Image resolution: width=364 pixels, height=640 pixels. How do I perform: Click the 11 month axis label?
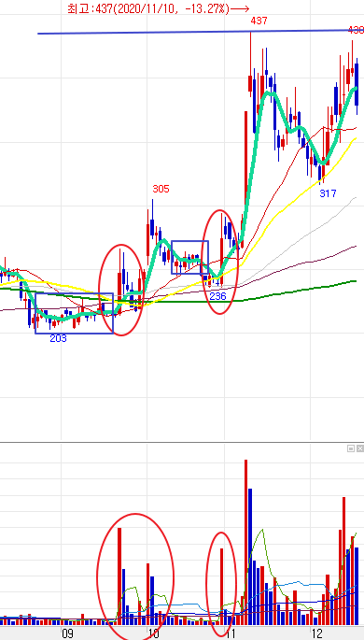pos(231,633)
